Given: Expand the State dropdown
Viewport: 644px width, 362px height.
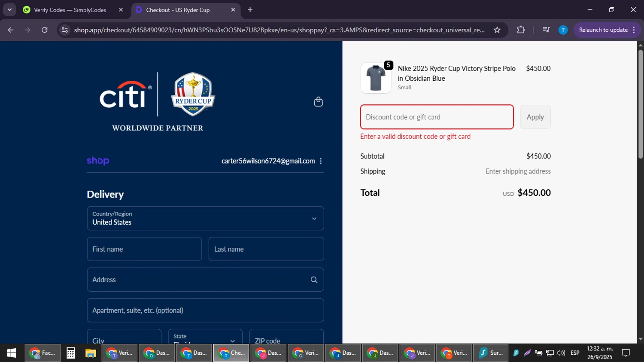Looking at the screenshot, I should pyautogui.click(x=205, y=337).
